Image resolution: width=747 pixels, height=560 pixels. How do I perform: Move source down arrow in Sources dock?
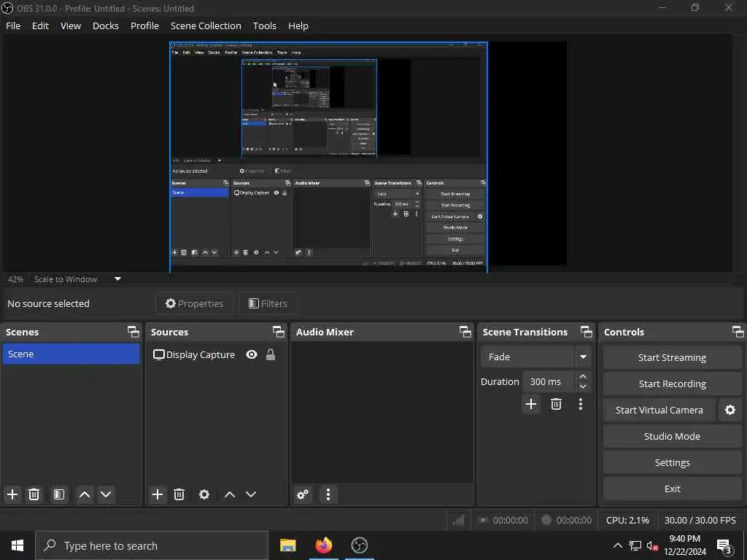point(251,494)
